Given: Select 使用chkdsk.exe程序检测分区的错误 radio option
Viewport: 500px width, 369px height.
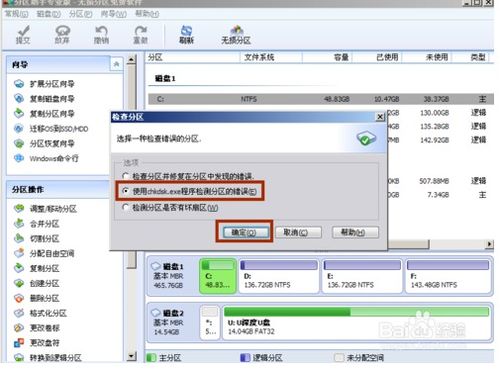Looking at the screenshot, I should pyautogui.click(x=190, y=191).
